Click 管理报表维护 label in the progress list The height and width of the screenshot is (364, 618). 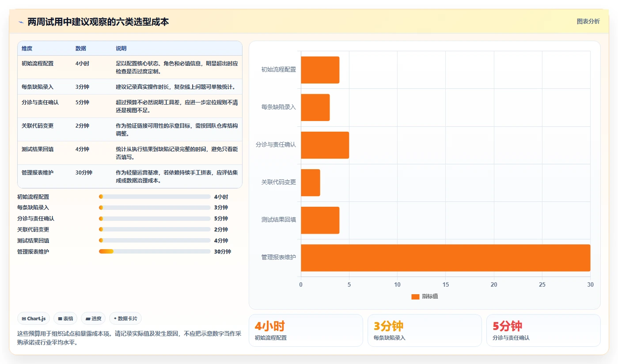pos(33,252)
